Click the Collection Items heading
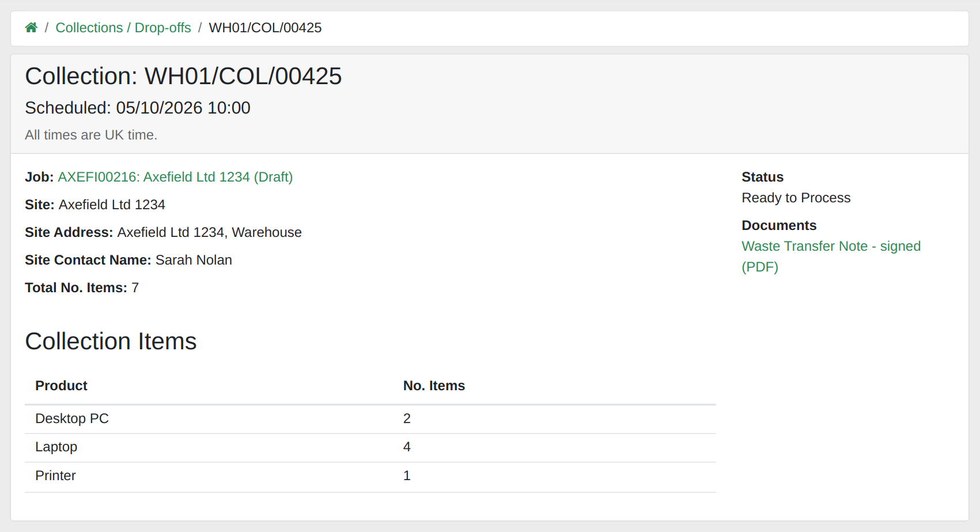 coord(111,341)
